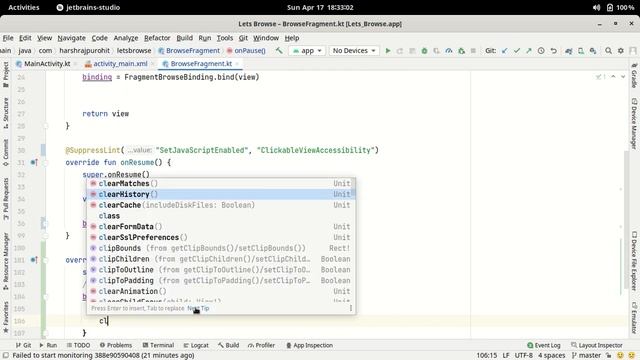The image size is (640, 360).
Task: Open Layout Inspector from status bar
Action: [x=597, y=345]
